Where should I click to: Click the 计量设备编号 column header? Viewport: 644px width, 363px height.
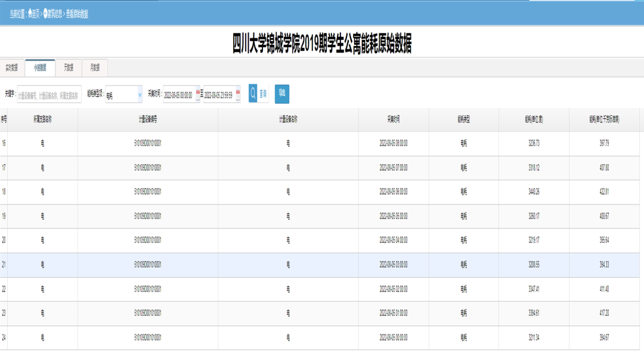coord(148,119)
